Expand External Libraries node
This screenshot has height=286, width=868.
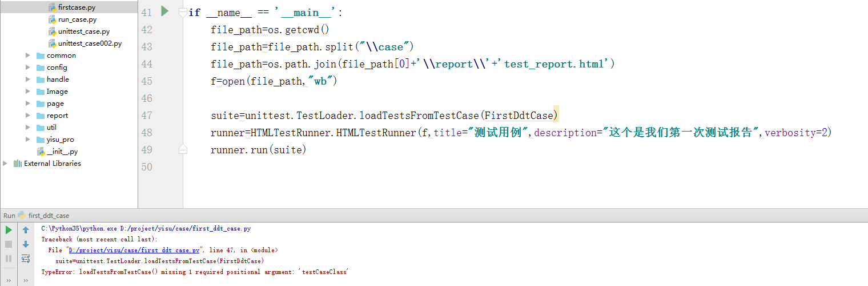[5, 164]
